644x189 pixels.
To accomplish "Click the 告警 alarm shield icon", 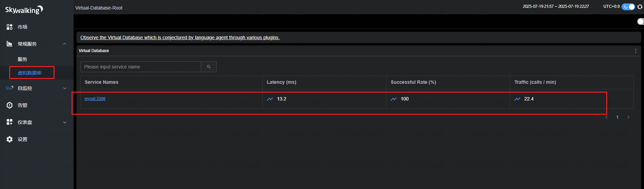I will click(x=10, y=105).
